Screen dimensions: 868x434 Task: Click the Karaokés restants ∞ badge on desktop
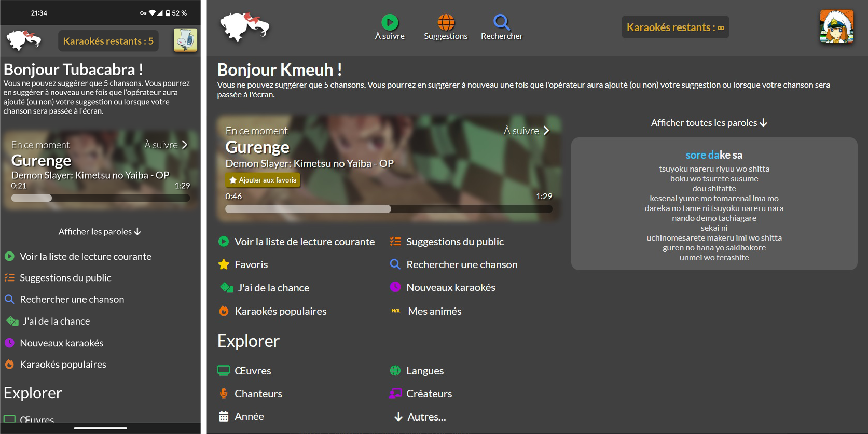coord(676,27)
